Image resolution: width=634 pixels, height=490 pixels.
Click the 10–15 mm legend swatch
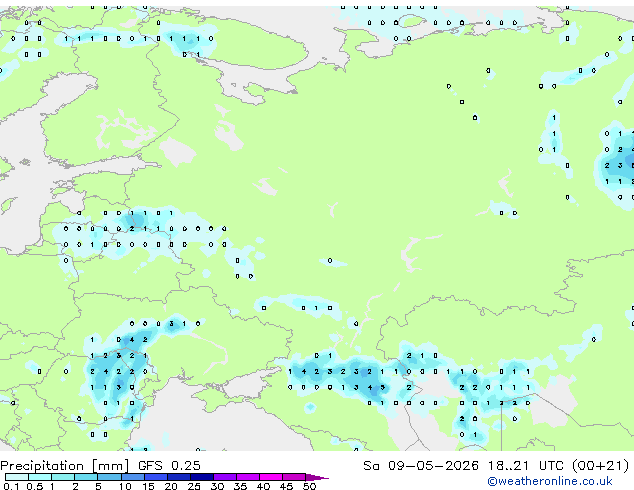coord(133,477)
